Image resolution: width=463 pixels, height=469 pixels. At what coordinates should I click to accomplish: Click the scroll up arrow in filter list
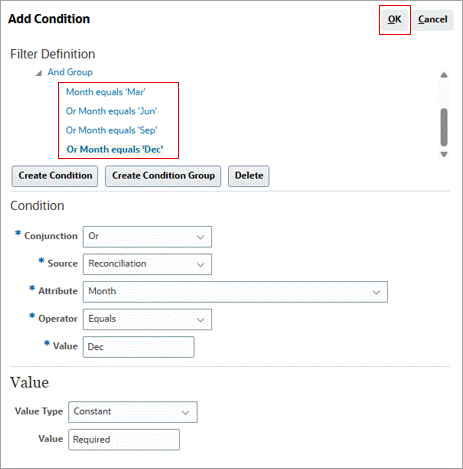[x=444, y=75]
